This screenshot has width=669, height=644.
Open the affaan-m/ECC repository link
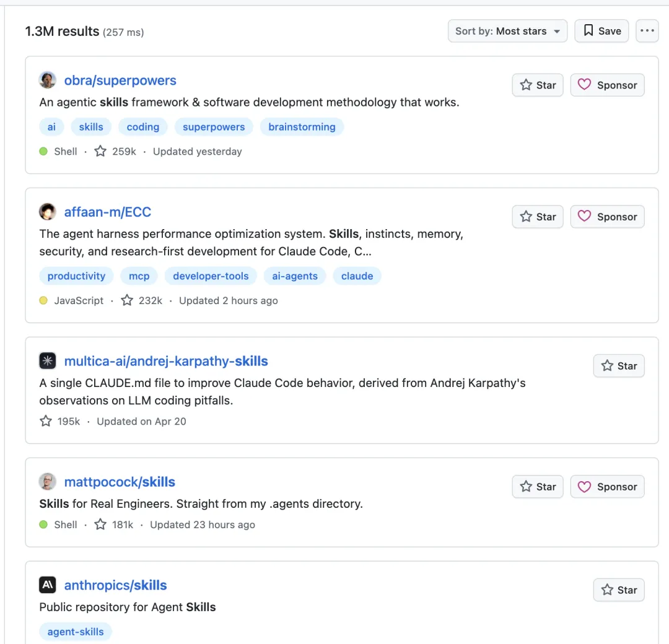(108, 212)
